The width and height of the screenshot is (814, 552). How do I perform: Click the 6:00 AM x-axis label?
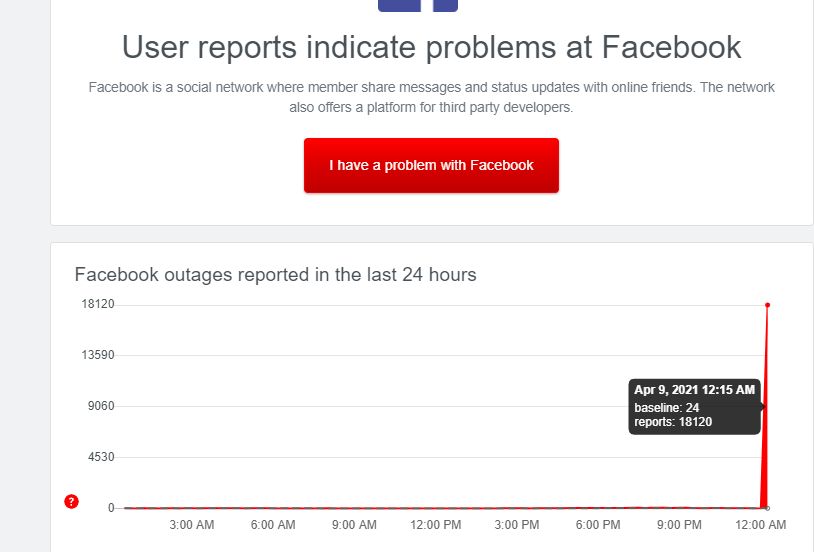(x=273, y=525)
